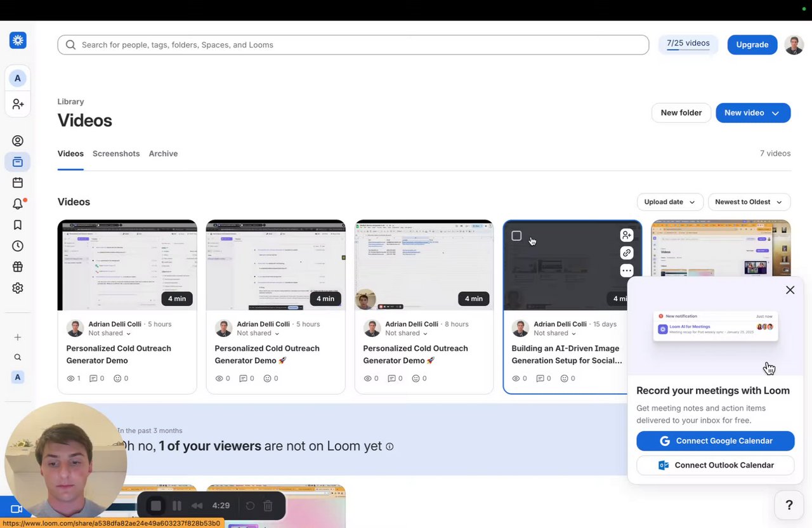Stop the recording with stop button

[155, 506]
